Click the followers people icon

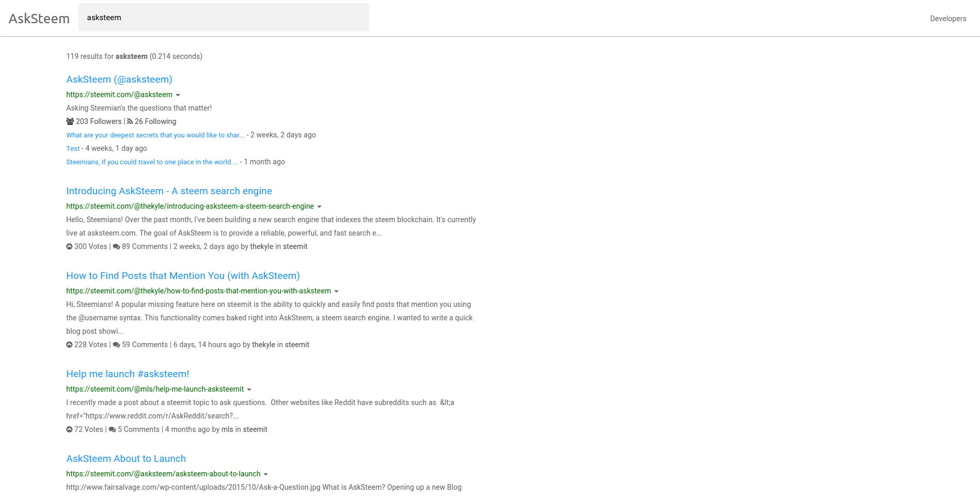(x=70, y=121)
